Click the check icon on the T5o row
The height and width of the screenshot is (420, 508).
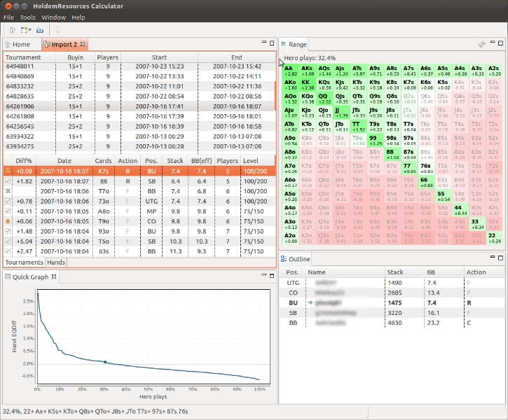coord(8,241)
